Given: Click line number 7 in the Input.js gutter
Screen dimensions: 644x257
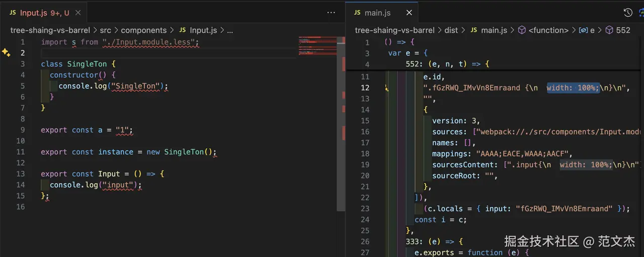Looking at the screenshot, I should click(x=23, y=108).
